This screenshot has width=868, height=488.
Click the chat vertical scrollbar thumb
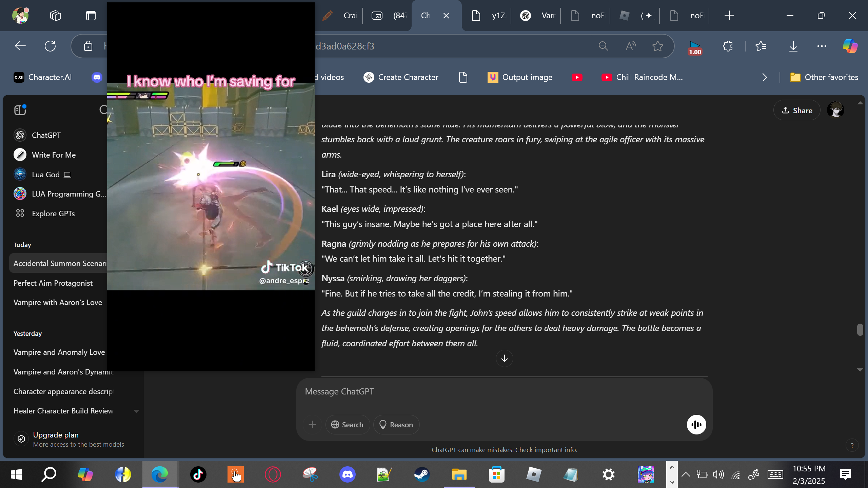tap(860, 329)
